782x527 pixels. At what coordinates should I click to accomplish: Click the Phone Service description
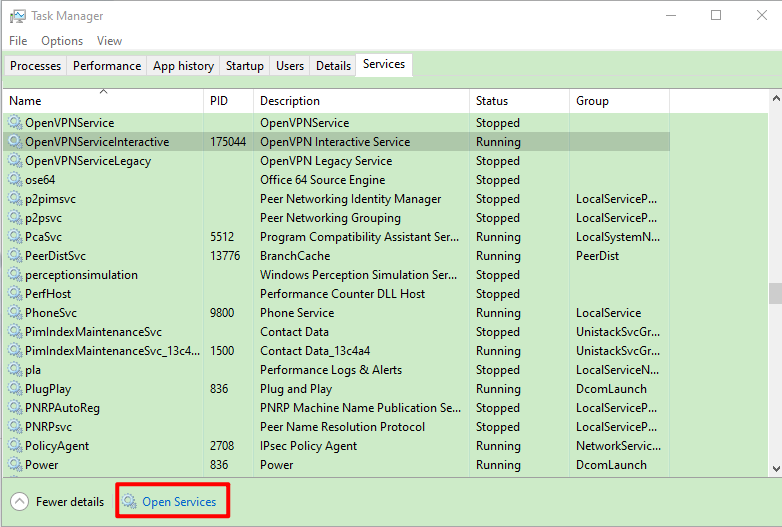tap(297, 313)
